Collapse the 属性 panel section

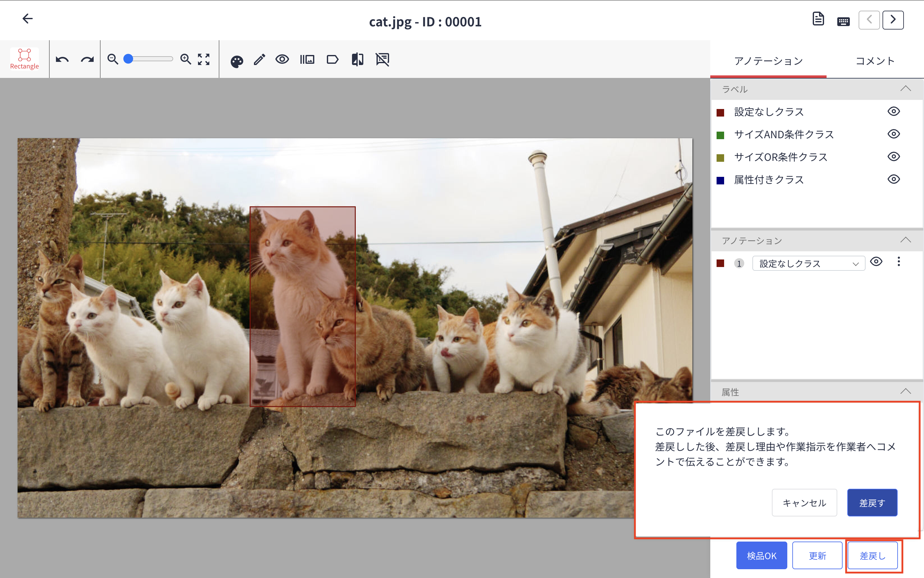tap(905, 391)
